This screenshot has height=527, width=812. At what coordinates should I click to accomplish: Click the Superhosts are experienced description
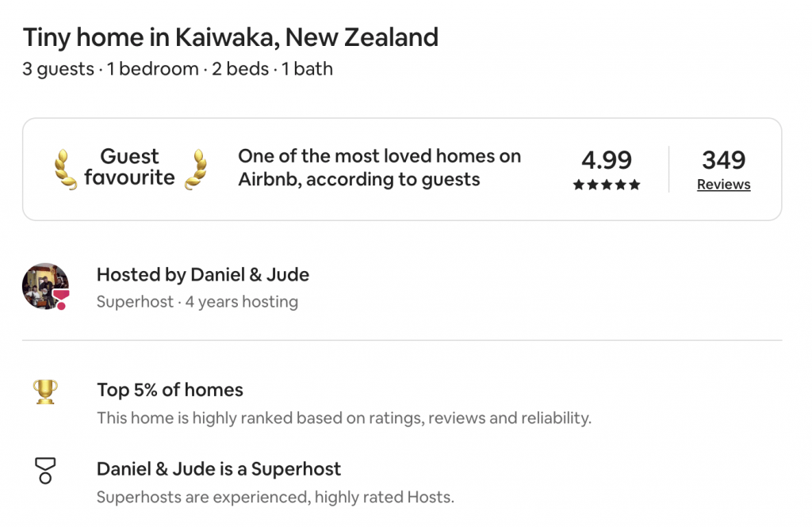point(275,497)
